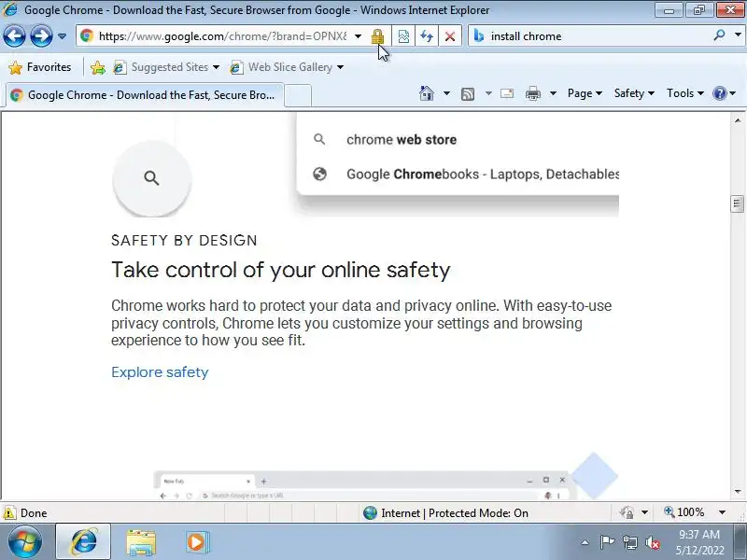The width and height of the screenshot is (747, 560).
Task: Open Windows Explorer from the taskbar
Action: coord(141,542)
